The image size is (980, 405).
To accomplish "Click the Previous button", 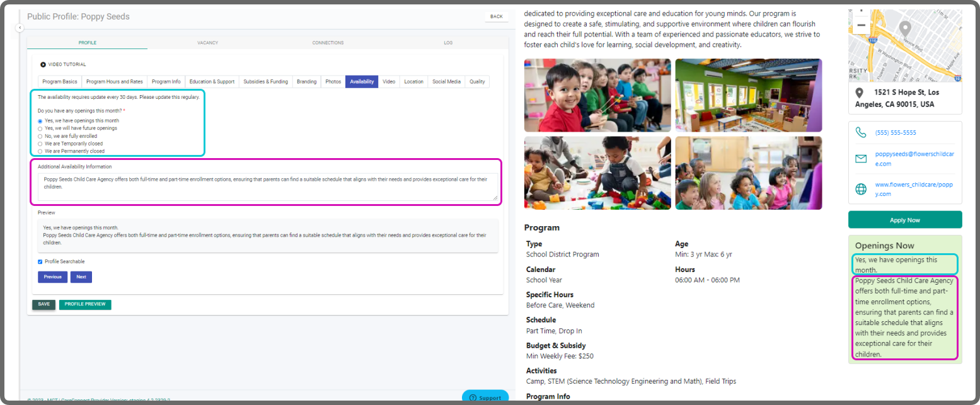I will tap(53, 277).
